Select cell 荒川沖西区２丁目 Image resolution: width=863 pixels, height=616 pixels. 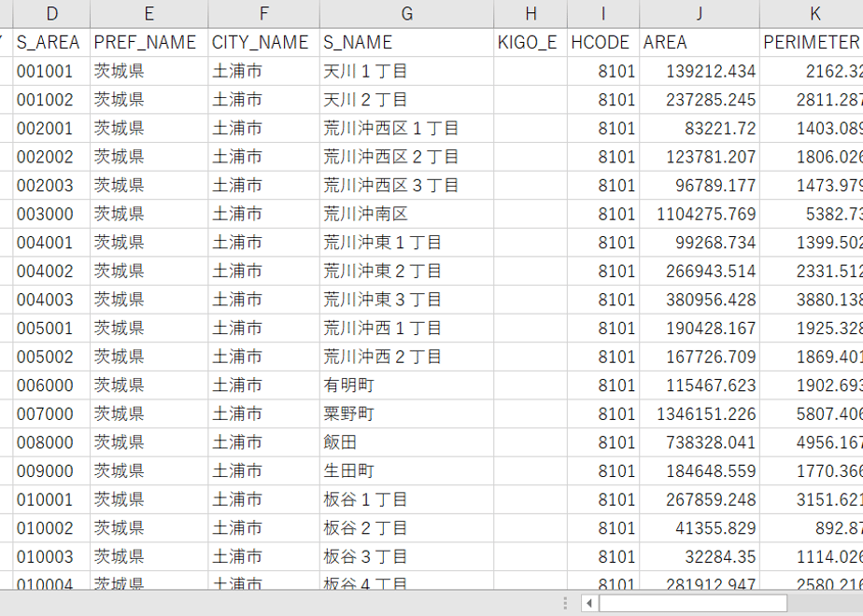(406, 157)
